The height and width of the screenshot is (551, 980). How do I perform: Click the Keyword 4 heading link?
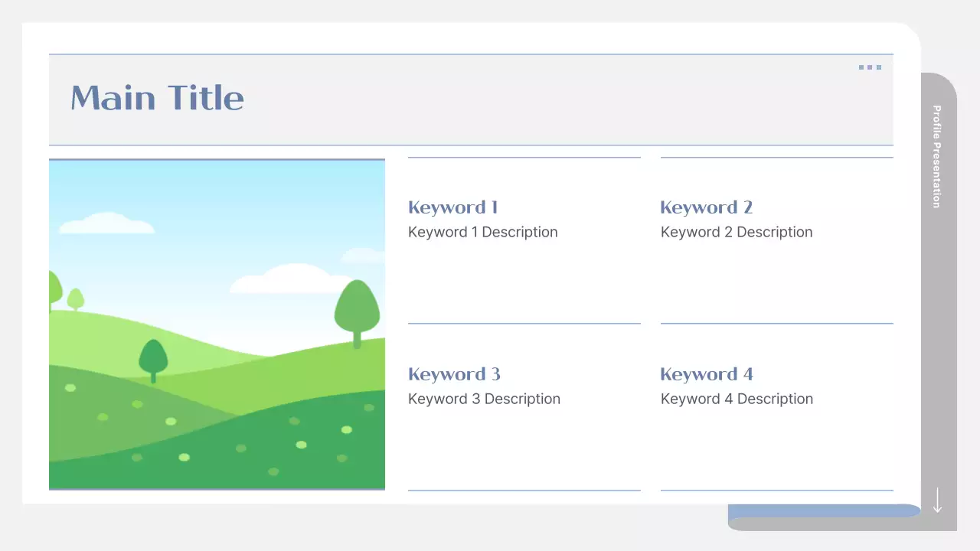[x=706, y=374]
